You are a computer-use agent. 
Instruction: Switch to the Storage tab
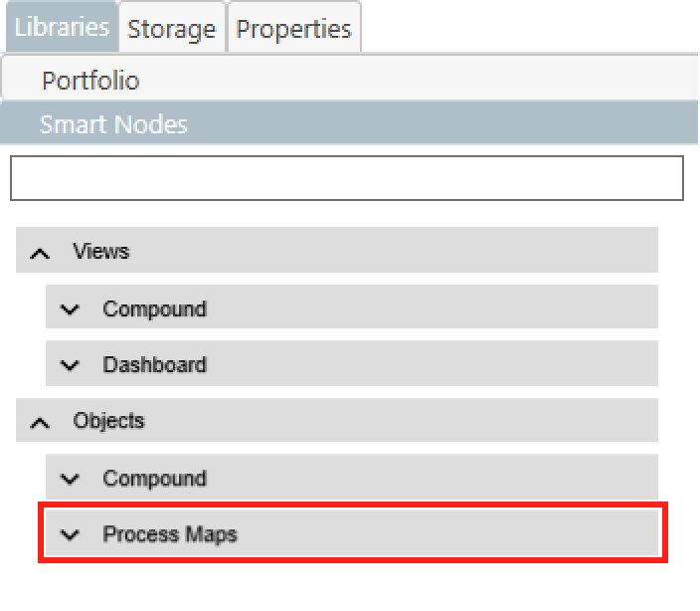click(172, 29)
